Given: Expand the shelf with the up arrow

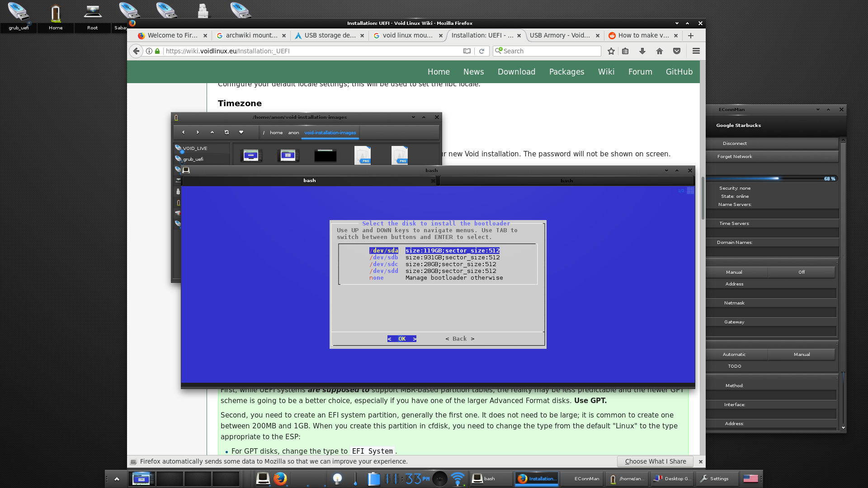Looking at the screenshot, I should click(117, 479).
